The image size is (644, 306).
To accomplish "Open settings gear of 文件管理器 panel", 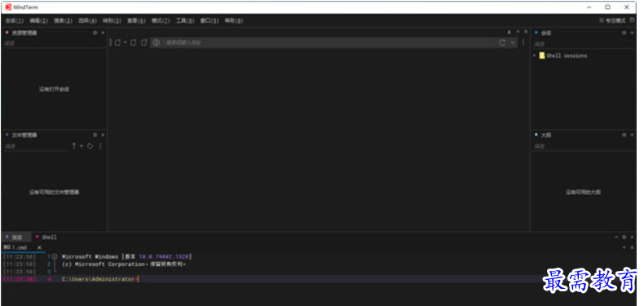I will (95, 135).
